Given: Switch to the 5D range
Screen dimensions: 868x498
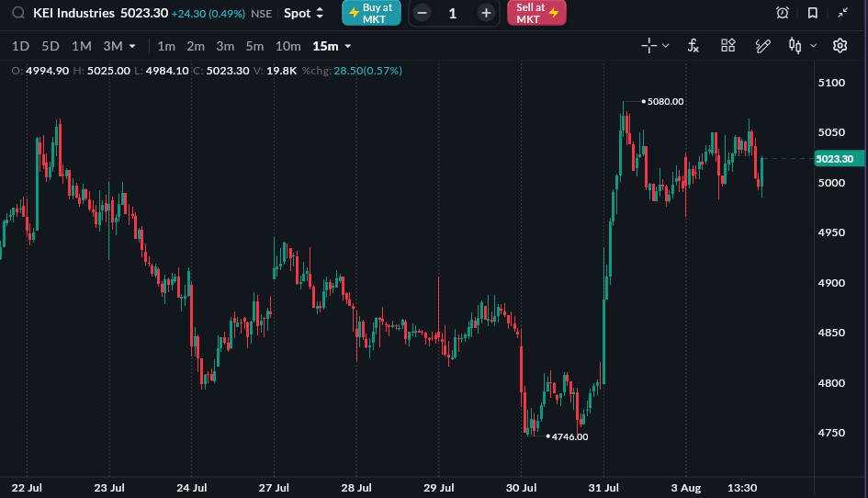Looking at the screenshot, I should coord(51,46).
